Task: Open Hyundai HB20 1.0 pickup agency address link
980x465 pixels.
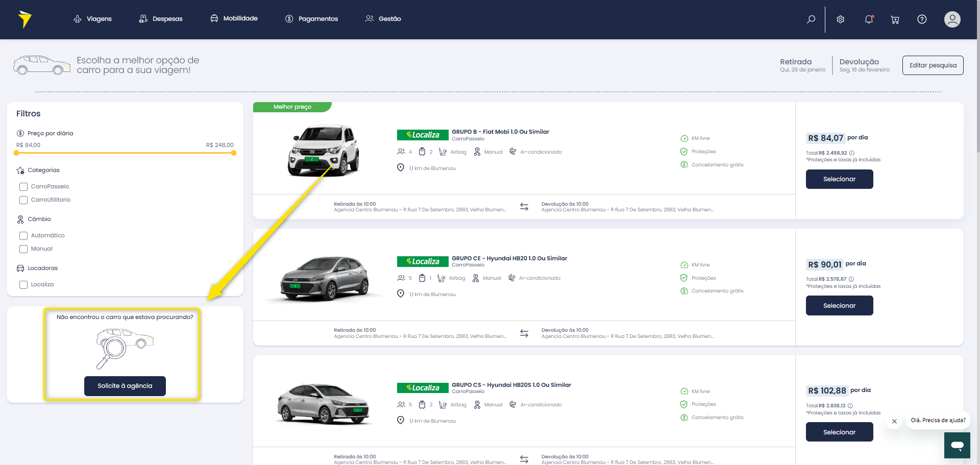Action: tap(420, 336)
